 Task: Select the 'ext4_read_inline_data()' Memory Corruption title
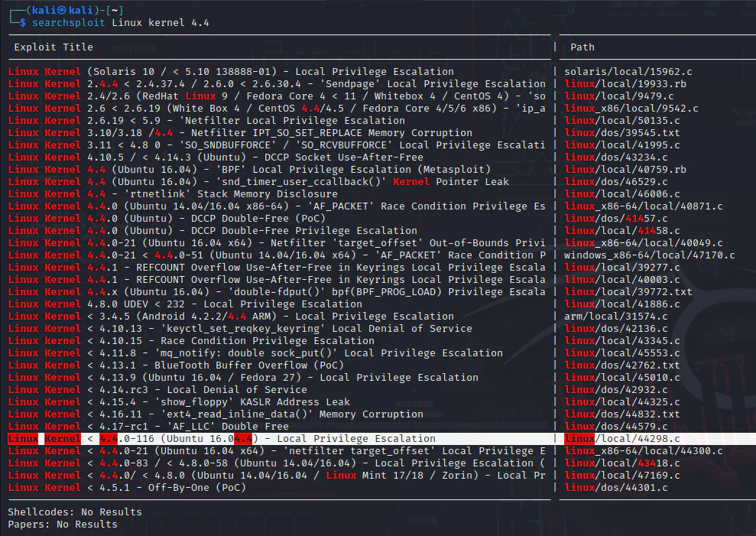(x=216, y=414)
